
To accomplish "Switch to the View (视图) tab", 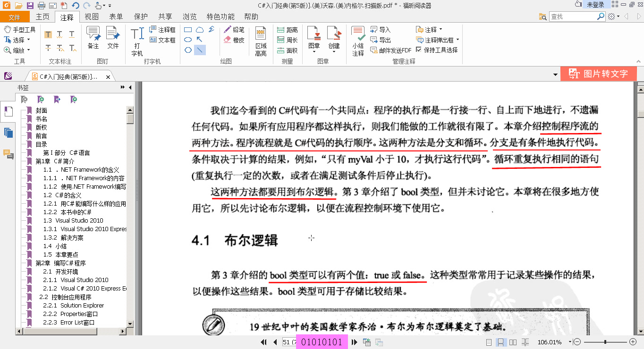I will [x=92, y=17].
